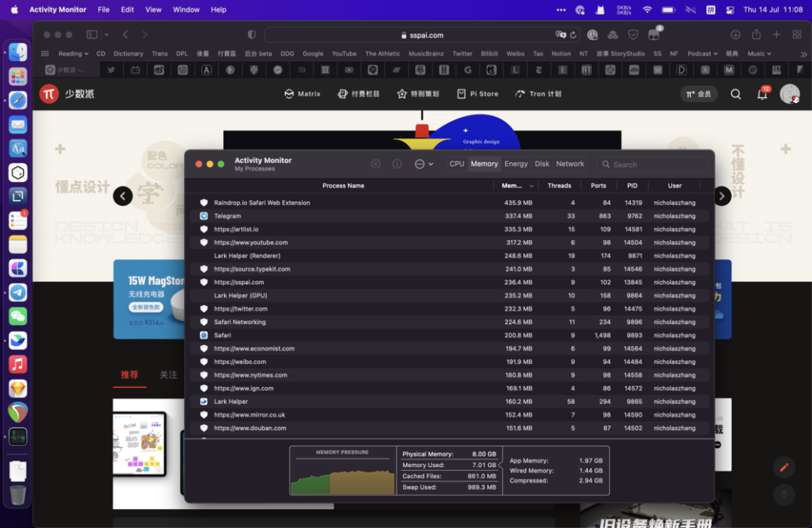
Task: Switch to the CPU tab
Action: [457, 164]
